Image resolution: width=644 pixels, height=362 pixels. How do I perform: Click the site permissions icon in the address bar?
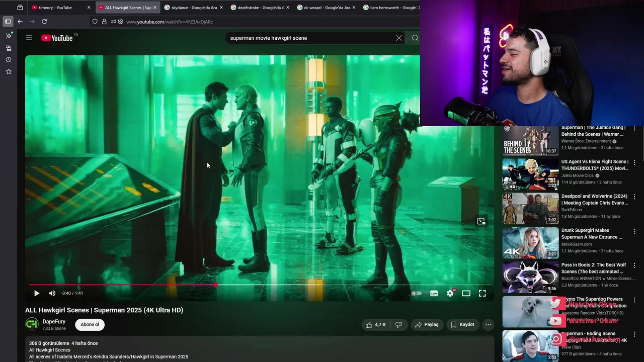114,22
